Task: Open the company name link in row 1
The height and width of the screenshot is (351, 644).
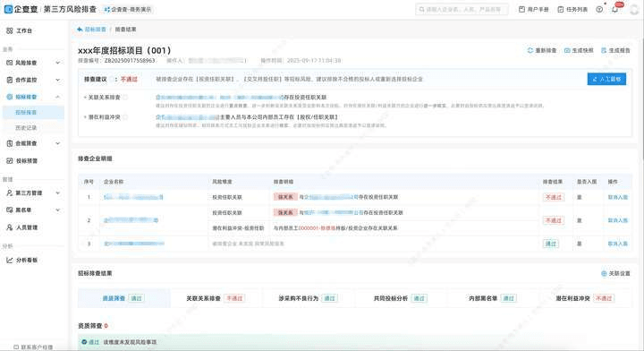Action: 133,197
